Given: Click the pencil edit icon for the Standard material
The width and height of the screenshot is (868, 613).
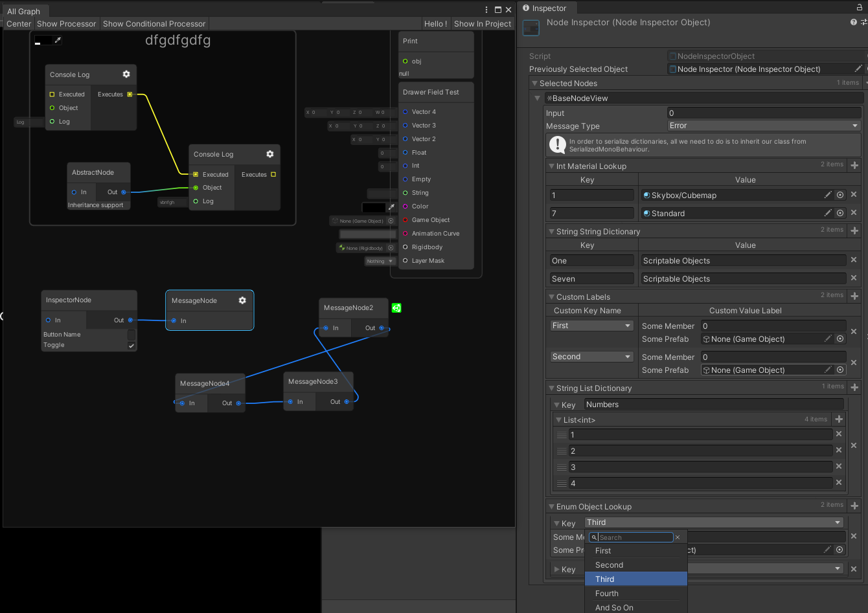Looking at the screenshot, I should 828,212.
